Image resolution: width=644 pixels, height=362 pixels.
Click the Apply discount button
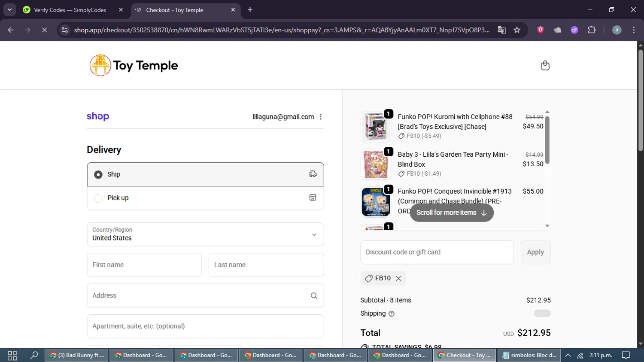(535, 252)
